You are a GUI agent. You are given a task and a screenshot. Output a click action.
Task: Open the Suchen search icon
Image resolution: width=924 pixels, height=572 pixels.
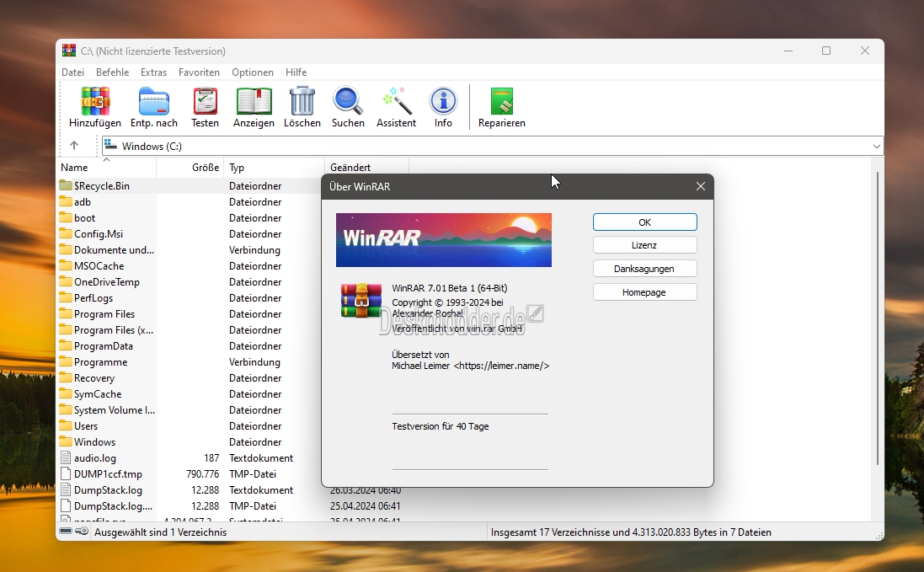coord(348,101)
